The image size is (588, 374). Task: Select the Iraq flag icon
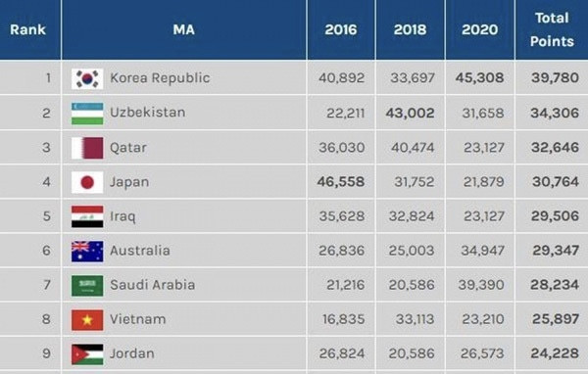(87, 216)
